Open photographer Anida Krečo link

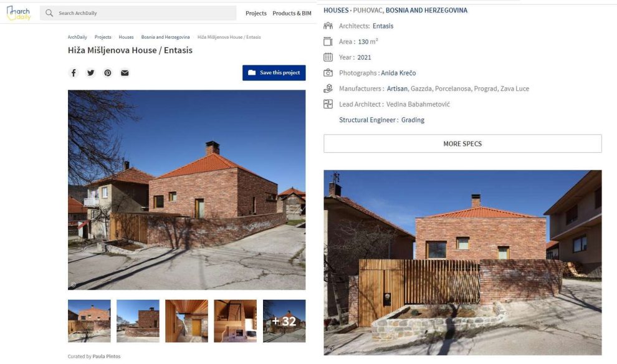pyautogui.click(x=398, y=73)
